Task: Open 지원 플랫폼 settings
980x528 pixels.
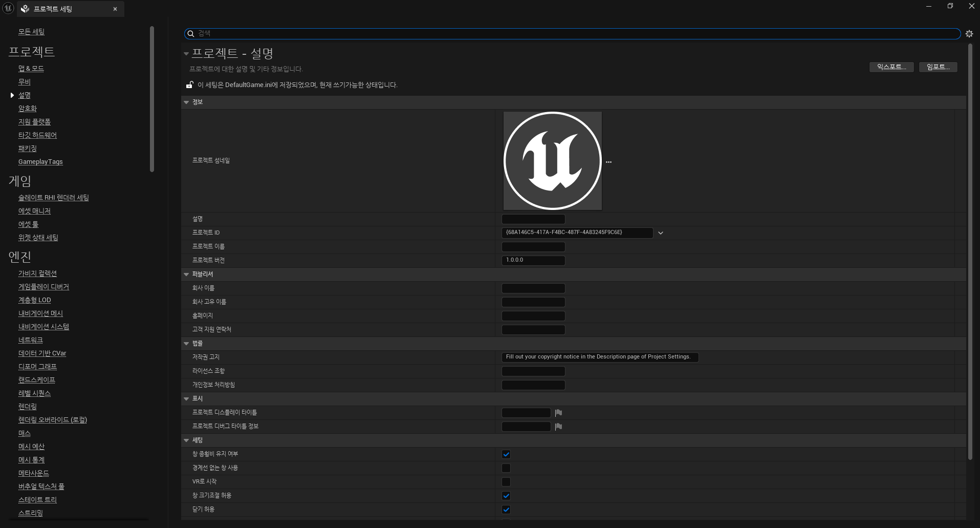Action: click(x=35, y=122)
